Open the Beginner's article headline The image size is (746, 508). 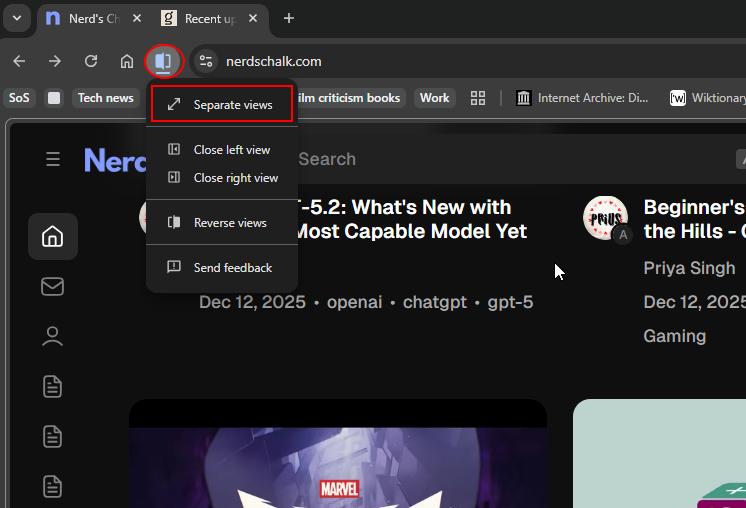[x=694, y=219]
